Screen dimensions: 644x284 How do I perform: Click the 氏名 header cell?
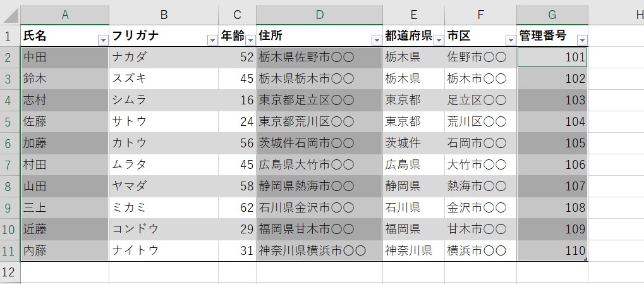tap(65, 36)
